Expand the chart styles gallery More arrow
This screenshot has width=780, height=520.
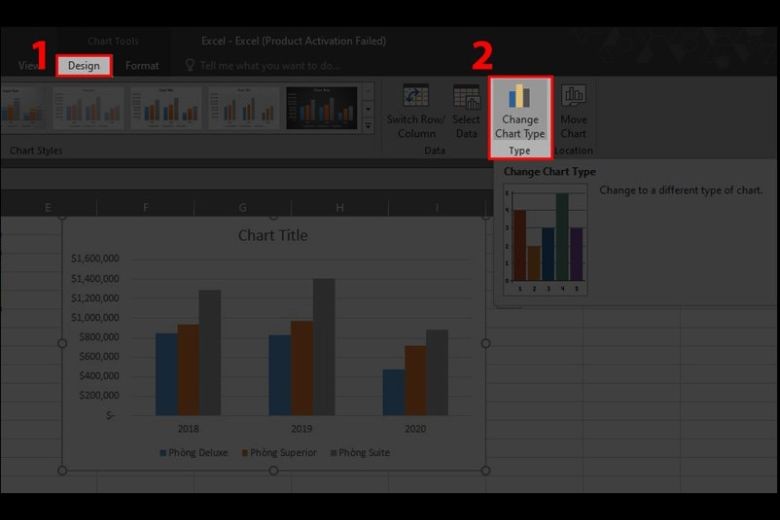coord(368,125)
